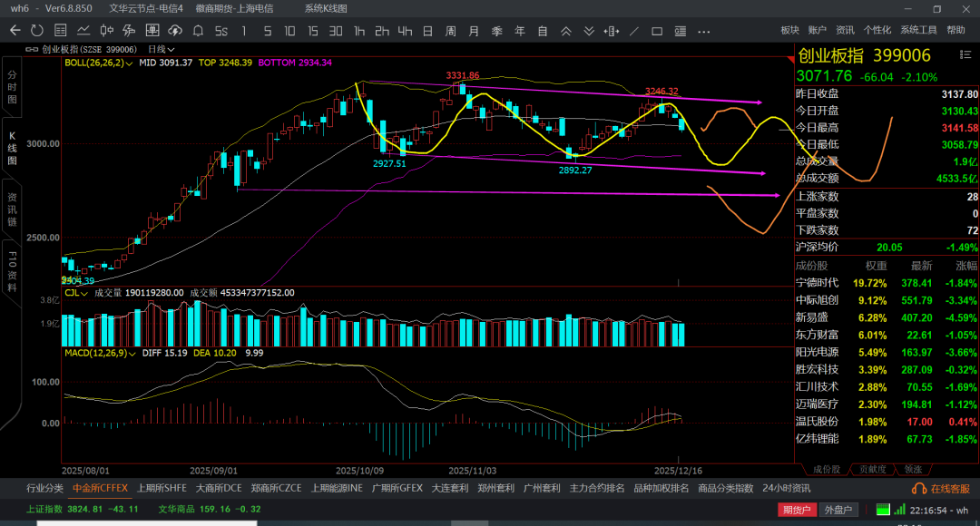980x526 pixels.
Task: Click the 在线客服 support link
Action: click(x=944, y=488)
